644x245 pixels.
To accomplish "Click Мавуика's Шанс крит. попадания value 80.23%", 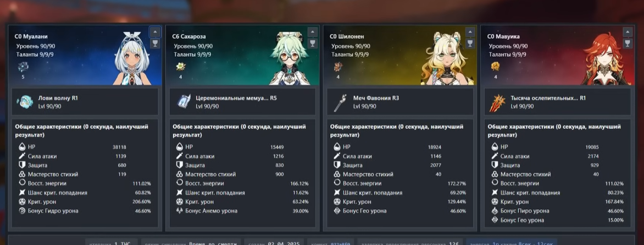I will click(615, 193).
